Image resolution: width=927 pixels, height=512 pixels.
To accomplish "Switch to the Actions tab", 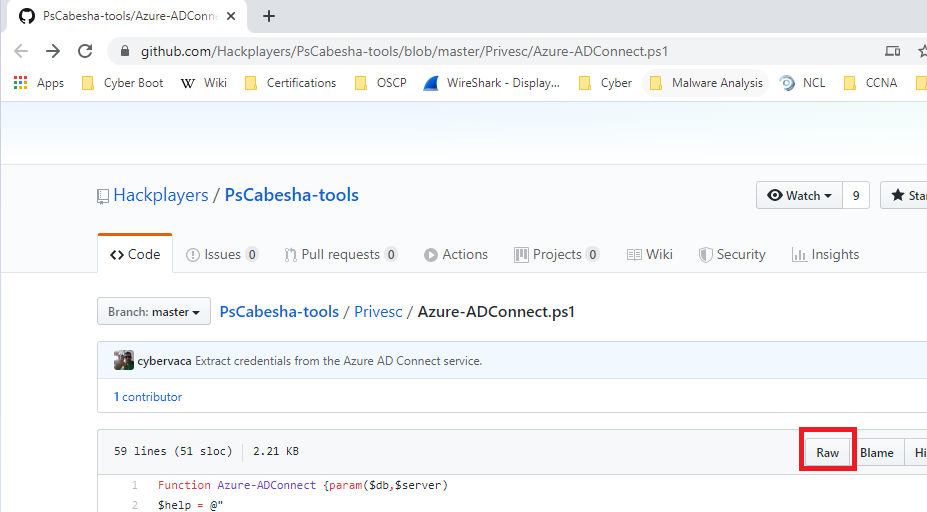I will [456, 254].
